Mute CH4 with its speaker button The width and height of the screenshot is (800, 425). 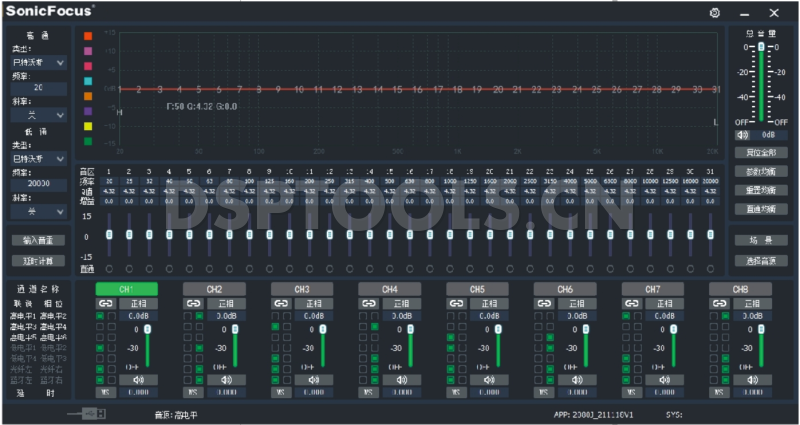[402, 380]
